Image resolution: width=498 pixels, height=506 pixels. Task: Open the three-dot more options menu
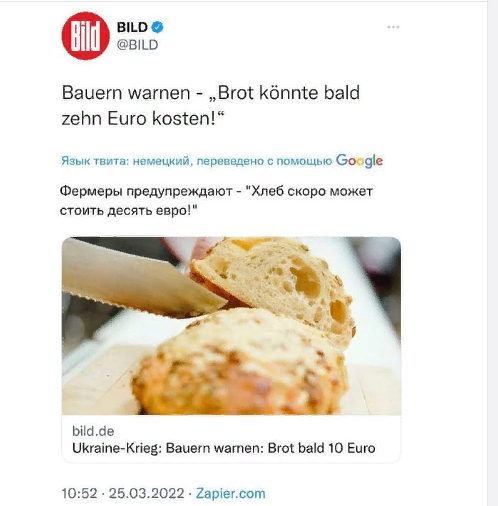tap(393, 27)
